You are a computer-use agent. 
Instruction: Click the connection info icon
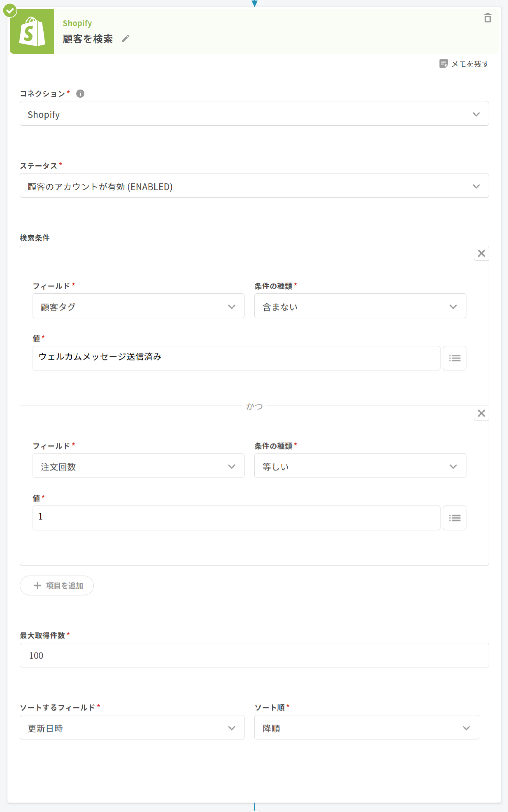(x=80, y=94)
